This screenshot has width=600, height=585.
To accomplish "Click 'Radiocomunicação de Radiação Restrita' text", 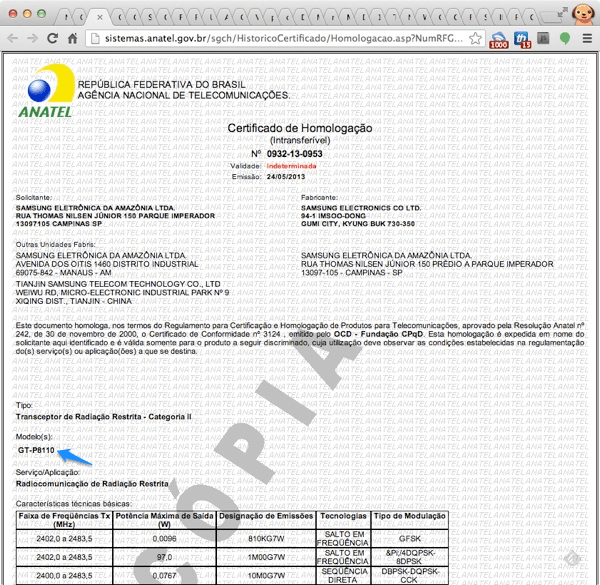I will (x=92, y=484).
